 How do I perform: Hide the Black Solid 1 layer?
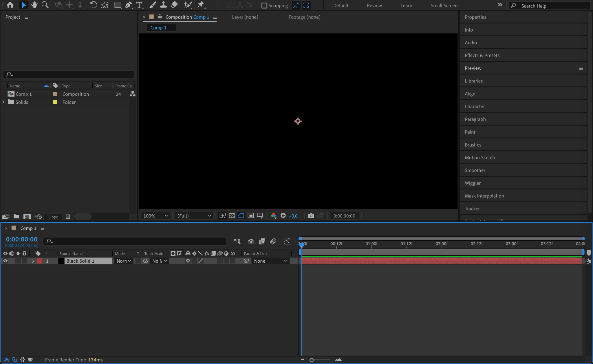5,261
